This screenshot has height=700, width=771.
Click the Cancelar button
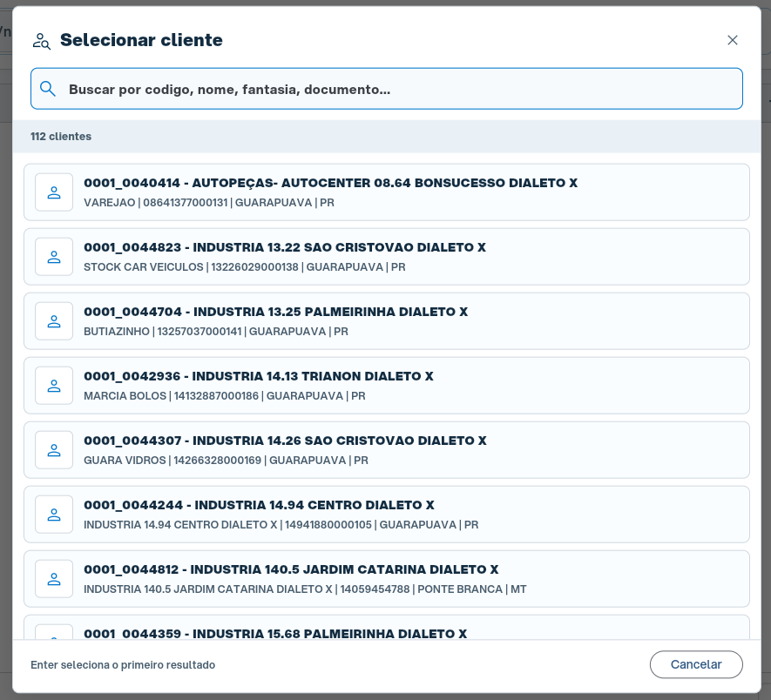pos(696,664)
